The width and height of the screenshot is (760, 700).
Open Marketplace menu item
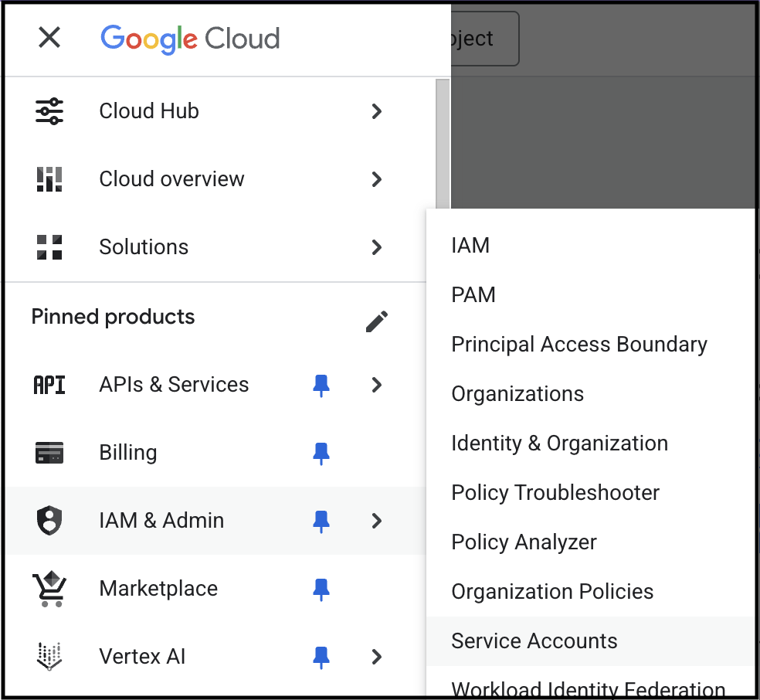(215, 589)
